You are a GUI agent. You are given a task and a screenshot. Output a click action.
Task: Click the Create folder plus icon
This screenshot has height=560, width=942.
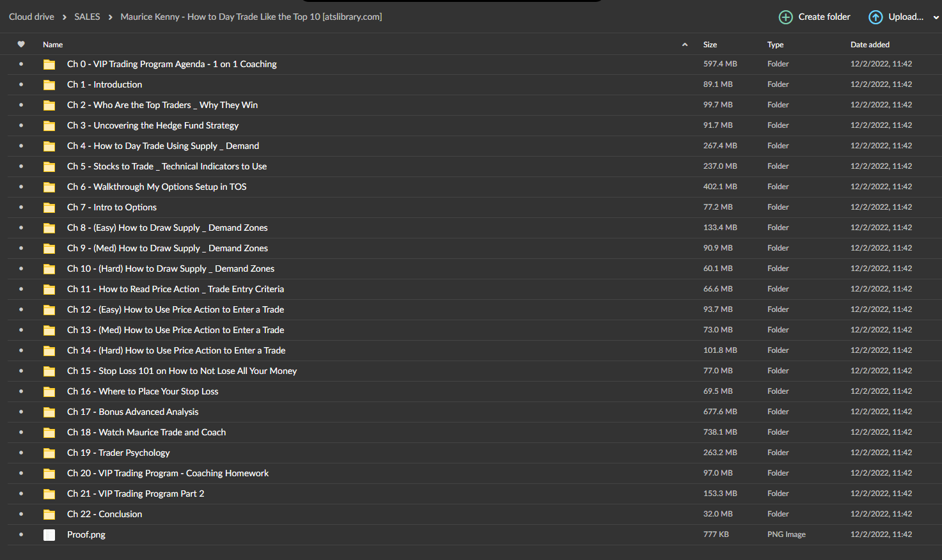click(785, 17)
